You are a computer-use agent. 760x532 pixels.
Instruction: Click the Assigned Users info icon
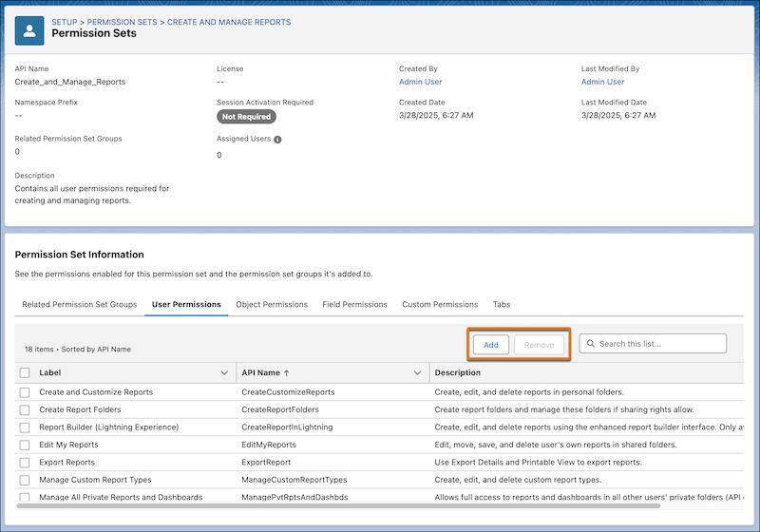tap(277, 139)
